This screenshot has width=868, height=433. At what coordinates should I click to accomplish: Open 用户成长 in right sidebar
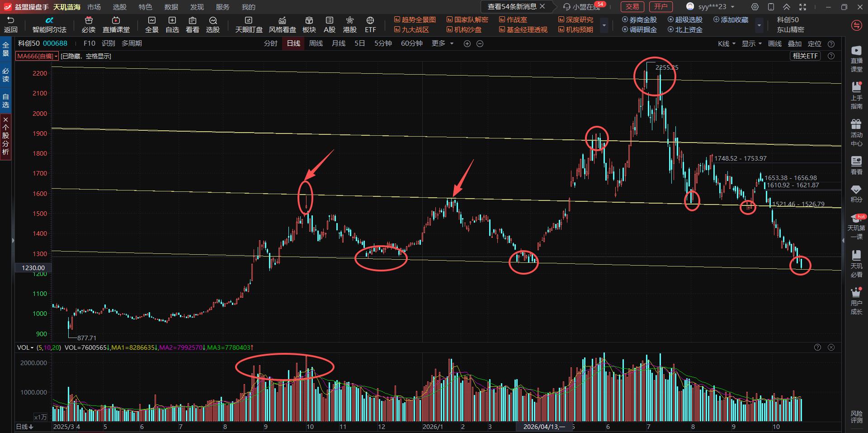[856, 301]
